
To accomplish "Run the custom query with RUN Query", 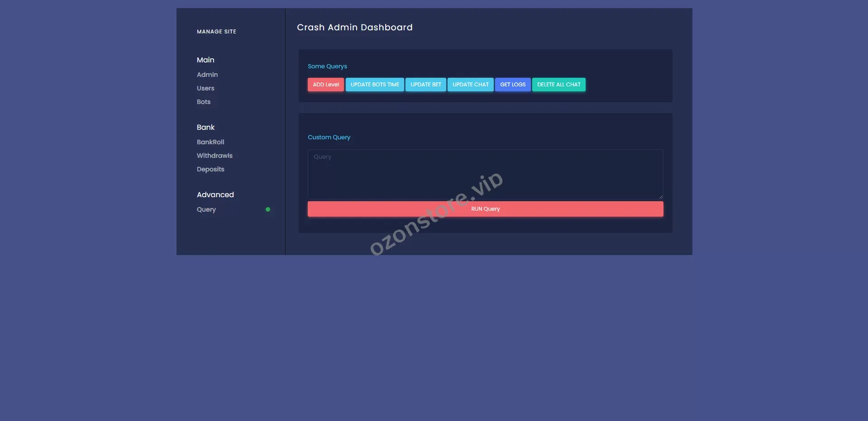I will click(485, 209).
